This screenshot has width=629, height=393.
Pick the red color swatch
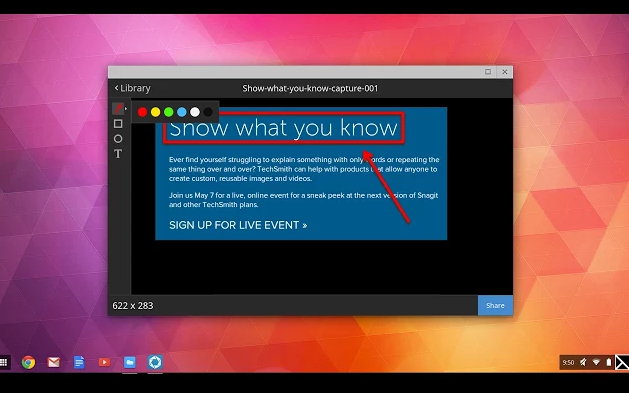point(142,112)
